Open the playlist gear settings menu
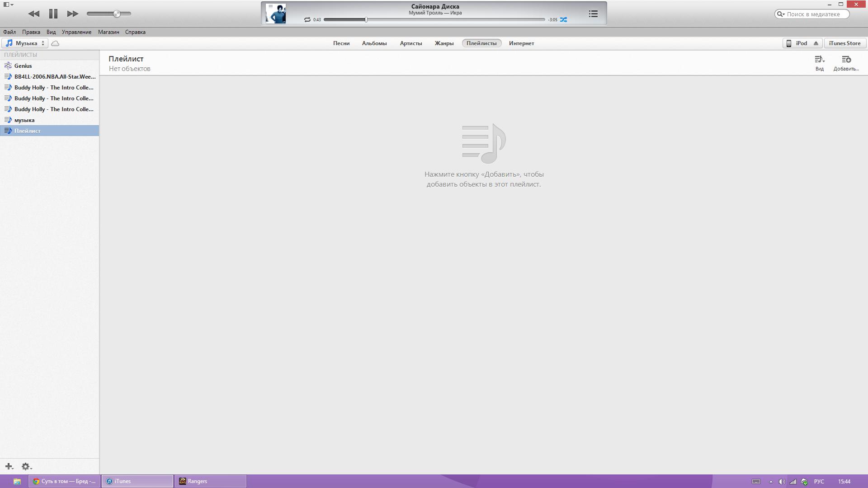The width and height of the screenshot is (868, 488). [x=26, y=466]
